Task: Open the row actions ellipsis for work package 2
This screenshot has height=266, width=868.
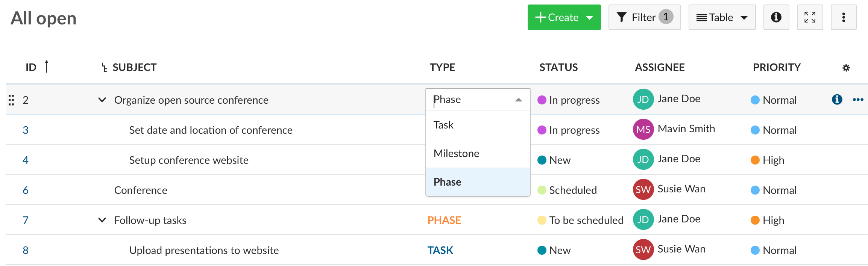Action: tap(859, 100)
